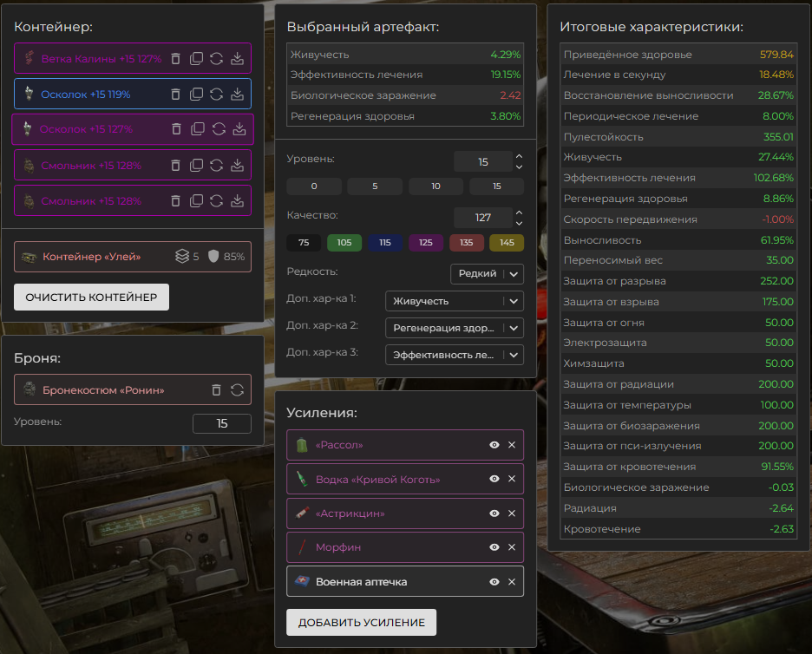Viewport: 812px width, 654px height.
Task: Click the layers icon on Контейнер «Улей»
Action: [x=182, y=257]
